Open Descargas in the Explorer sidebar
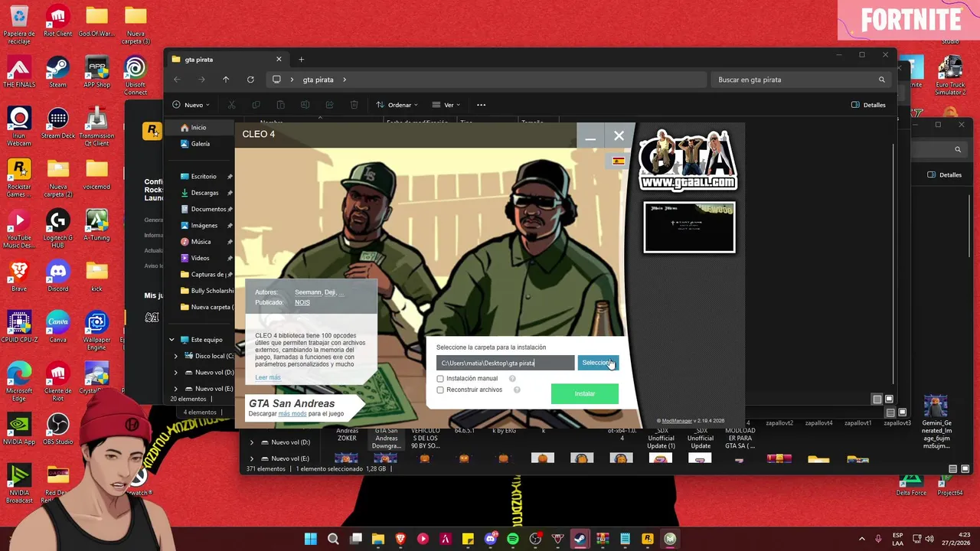This screenshot has height=551, width=980. click(x=204, y=193)
